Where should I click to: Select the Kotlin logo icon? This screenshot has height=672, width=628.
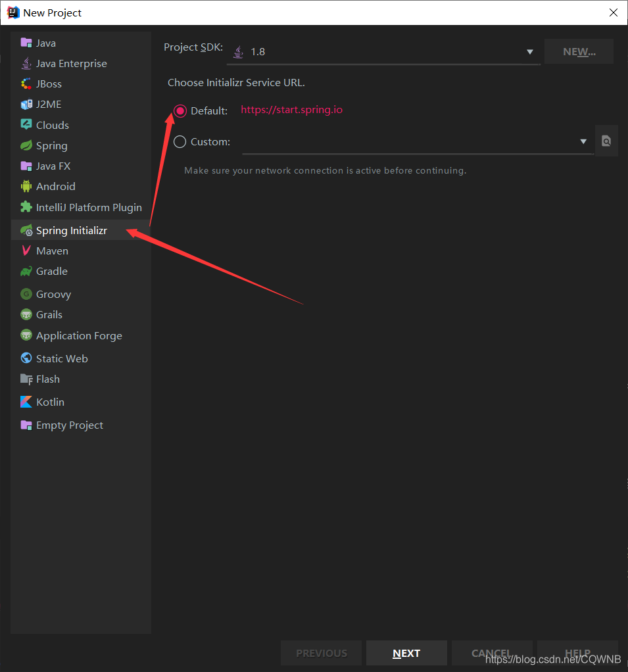(26, 402)
